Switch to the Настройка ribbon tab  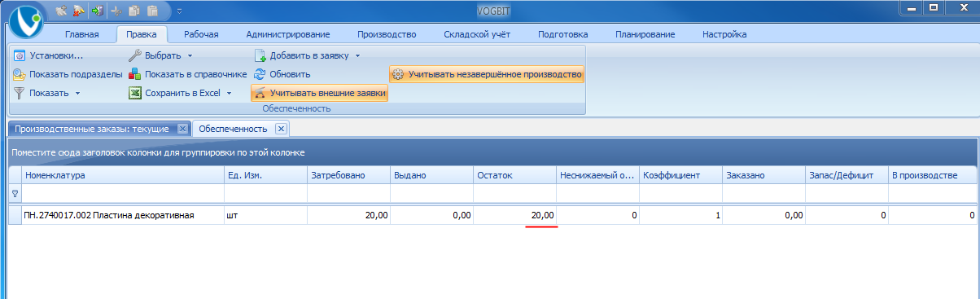coord(724,34)
